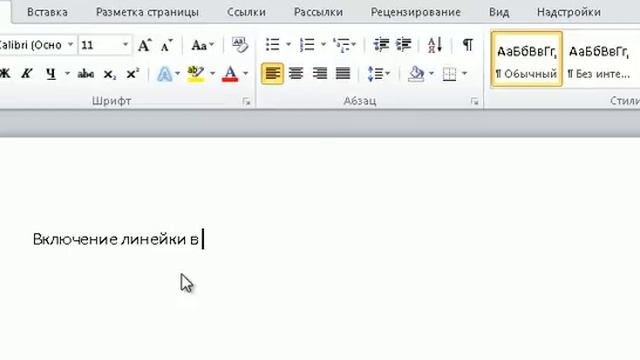Increase paragraph indent
This screenshot has height=360, width=640.
[404, 44]
